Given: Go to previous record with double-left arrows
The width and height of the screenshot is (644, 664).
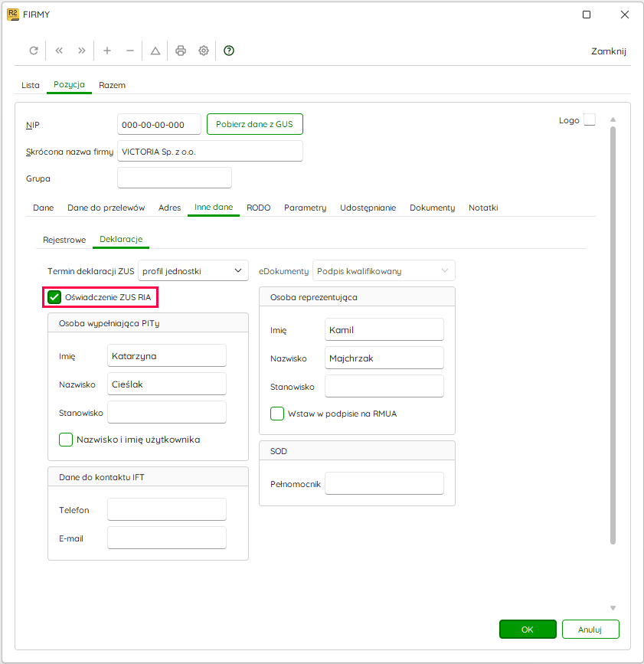Looking at the screenshot, I should pyautogui.click(x=59, y=51).
